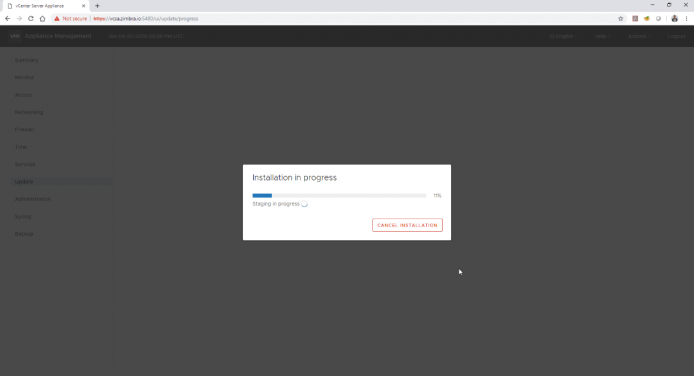Click the Logout link

pos(676,36)
